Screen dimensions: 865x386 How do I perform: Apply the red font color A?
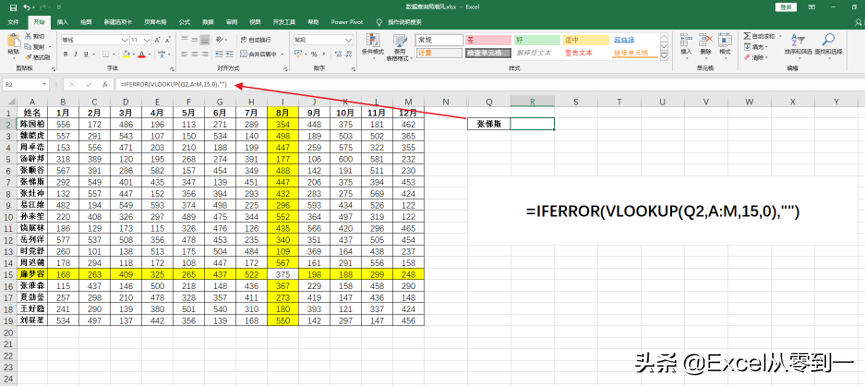point(141,54)
